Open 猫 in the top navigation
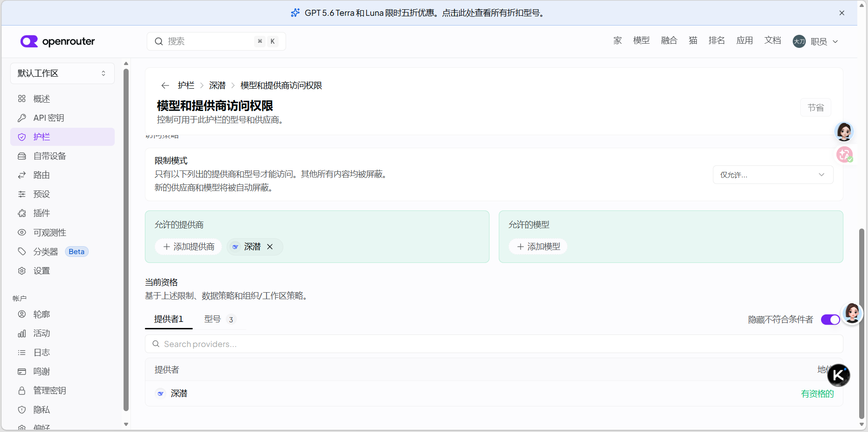The image size is (868, 432). coord(693,40)
